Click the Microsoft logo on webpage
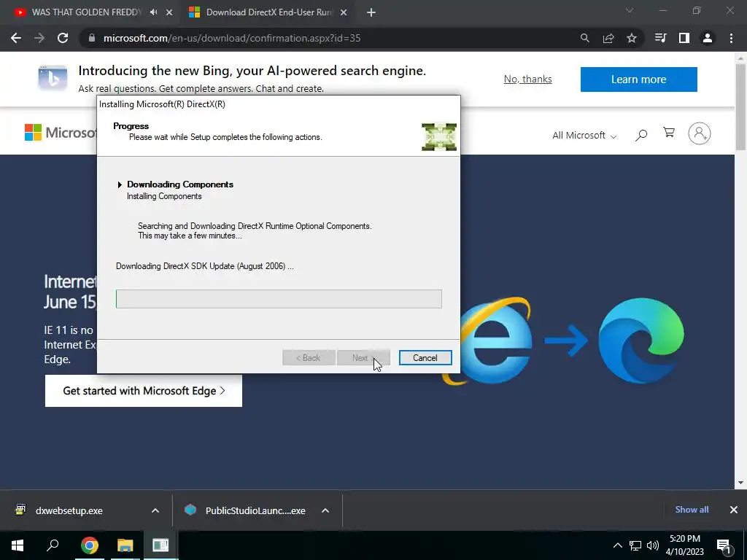 click(60, 133)
